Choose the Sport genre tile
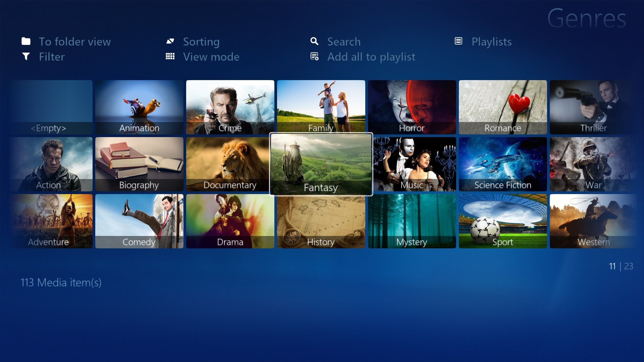644x362 pixels. coord(503,221)
